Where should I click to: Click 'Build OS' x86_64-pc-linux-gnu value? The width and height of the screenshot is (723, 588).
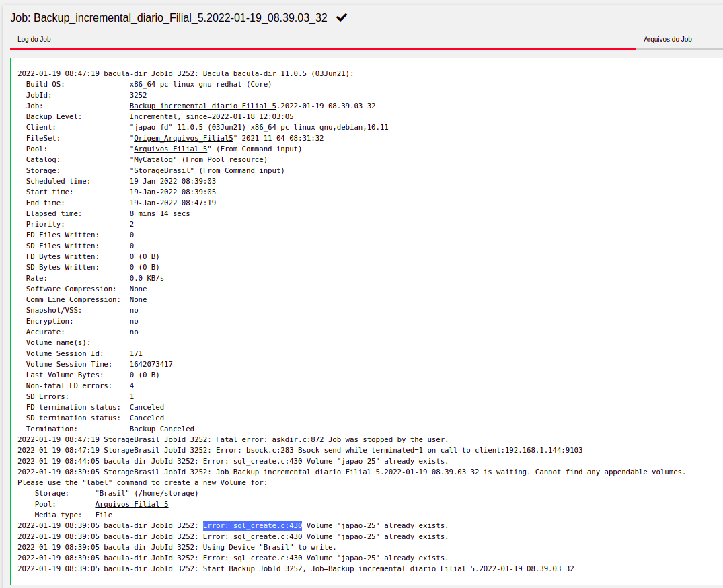click(200, 84)
